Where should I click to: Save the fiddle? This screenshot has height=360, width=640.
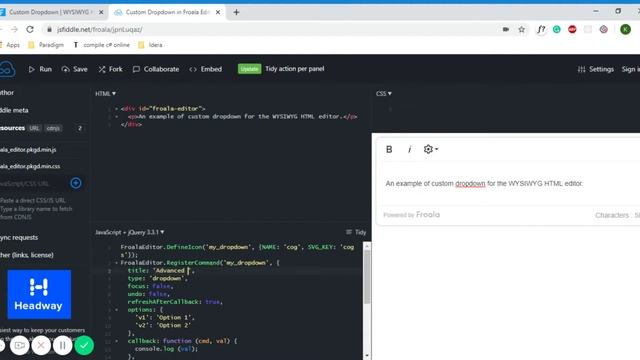click(74, 69)
